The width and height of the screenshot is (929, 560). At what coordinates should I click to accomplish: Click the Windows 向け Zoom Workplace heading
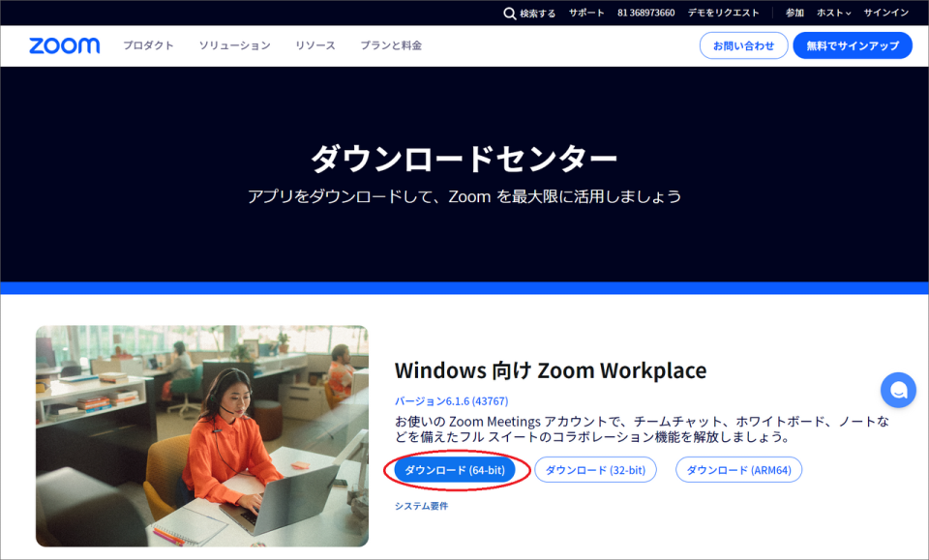coord(551,370)
